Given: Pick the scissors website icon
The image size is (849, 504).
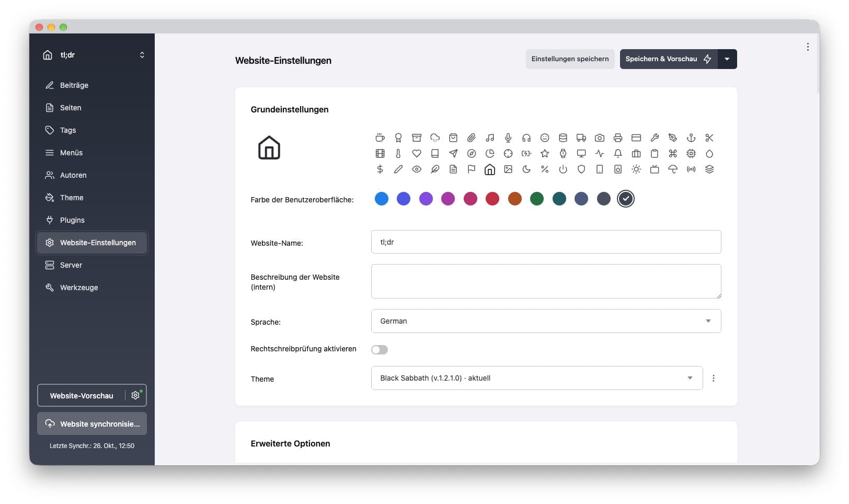Looking at the screenshot, I should [709, 138].
